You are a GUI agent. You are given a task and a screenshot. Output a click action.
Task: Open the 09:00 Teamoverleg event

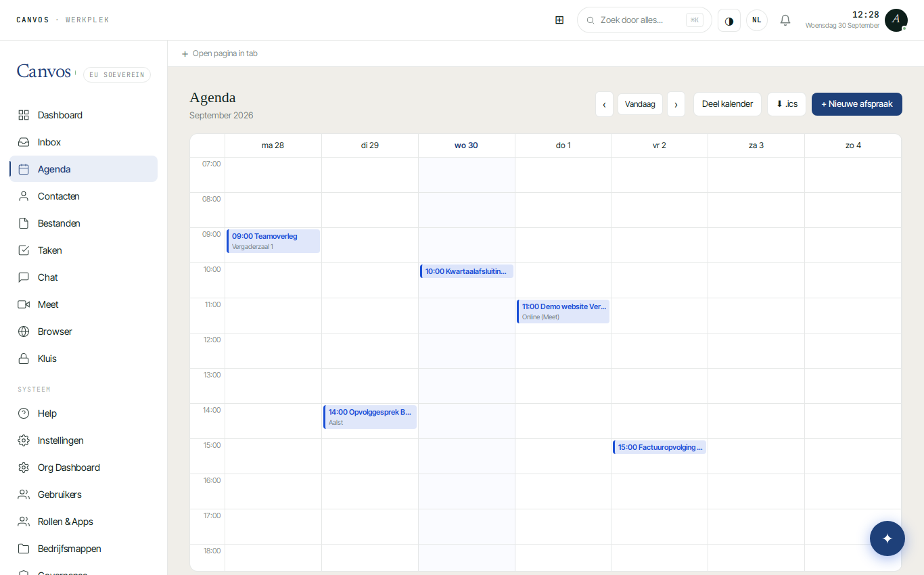click(273, 241)
